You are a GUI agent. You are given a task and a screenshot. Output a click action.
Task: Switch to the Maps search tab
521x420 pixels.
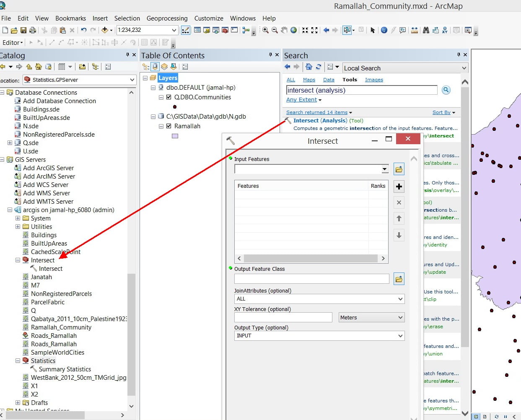pyautogui.click(x=309, y=80)
